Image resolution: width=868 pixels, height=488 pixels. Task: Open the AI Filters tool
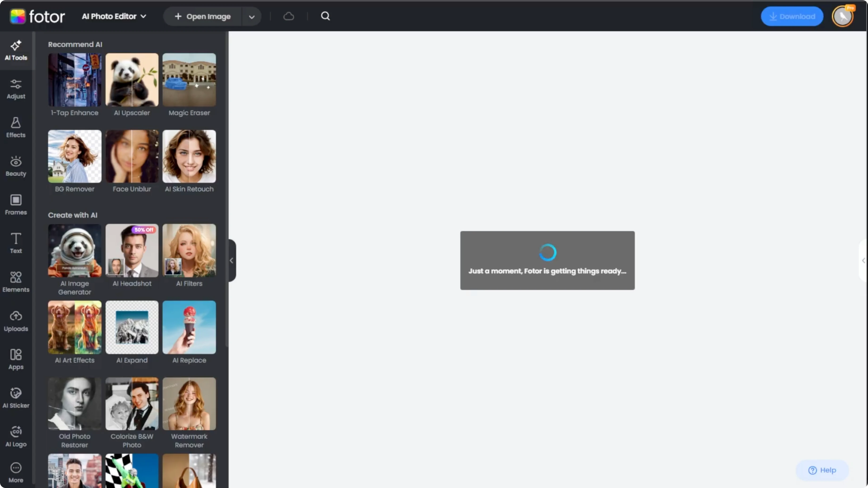[189, 256]
